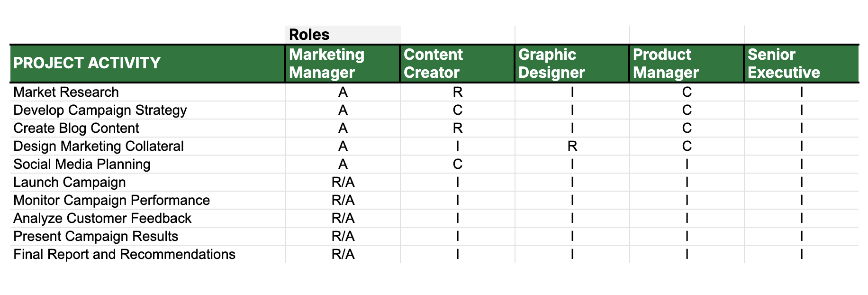This screenshot has width=868, height=295.
Task: Click Graphic Designer's R for Design Marketing Collateral
Action: point(572,146)
